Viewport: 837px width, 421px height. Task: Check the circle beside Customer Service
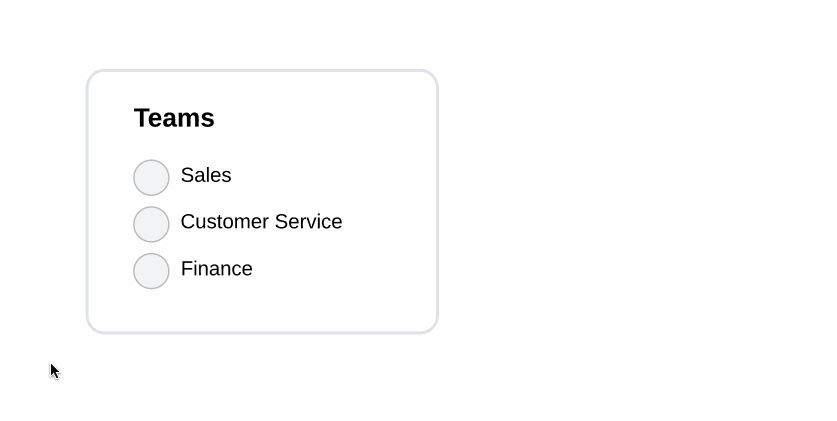click(x=151, y=224)
